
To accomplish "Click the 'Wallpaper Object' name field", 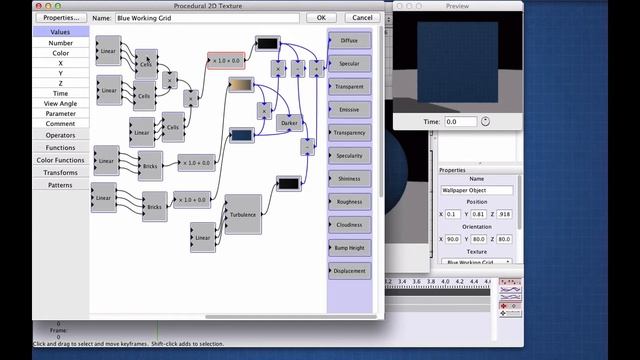I will [x=477, y=190].
